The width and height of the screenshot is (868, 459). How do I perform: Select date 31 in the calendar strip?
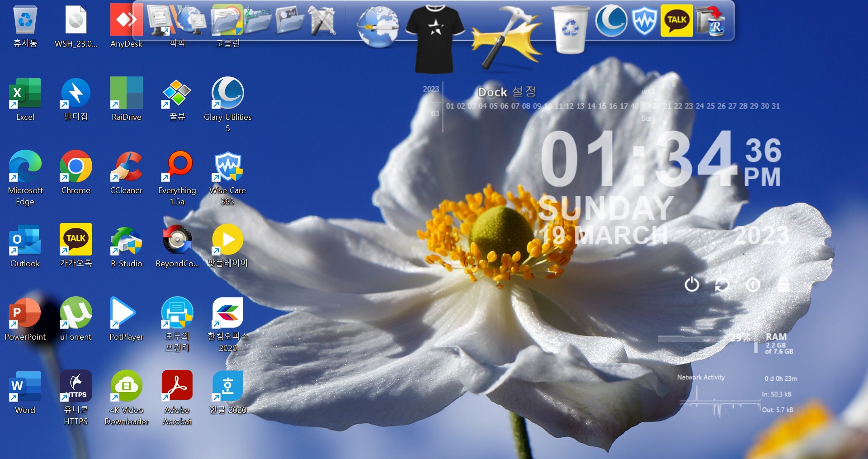776,106
